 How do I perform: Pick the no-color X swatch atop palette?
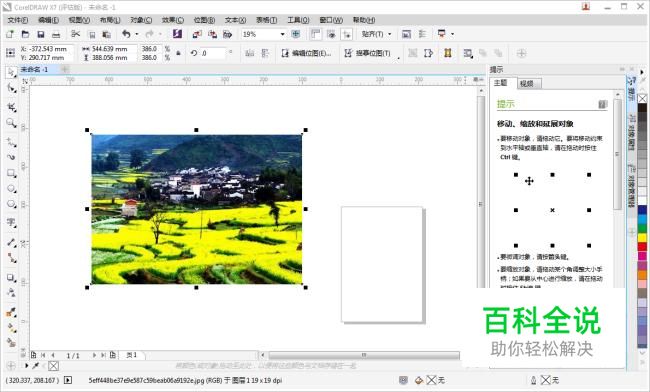[642, 98]
